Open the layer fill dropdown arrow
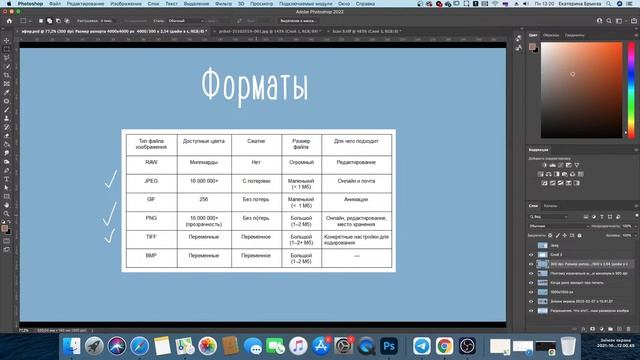Screen dimensions: 640x360 (636, 236)
